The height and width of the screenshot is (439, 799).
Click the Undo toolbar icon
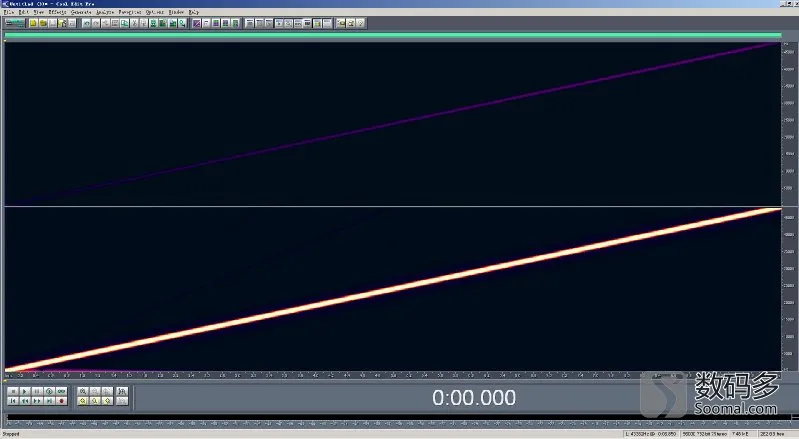87,23
